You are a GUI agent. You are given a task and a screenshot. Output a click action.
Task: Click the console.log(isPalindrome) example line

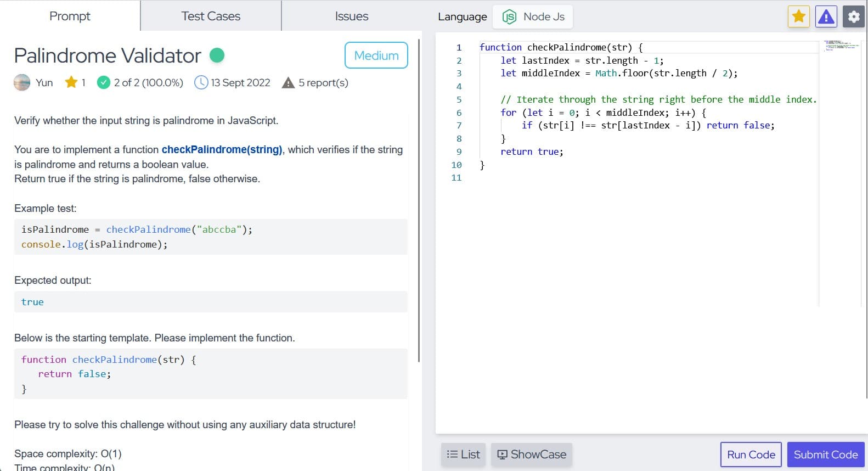(x=94, y=244)
